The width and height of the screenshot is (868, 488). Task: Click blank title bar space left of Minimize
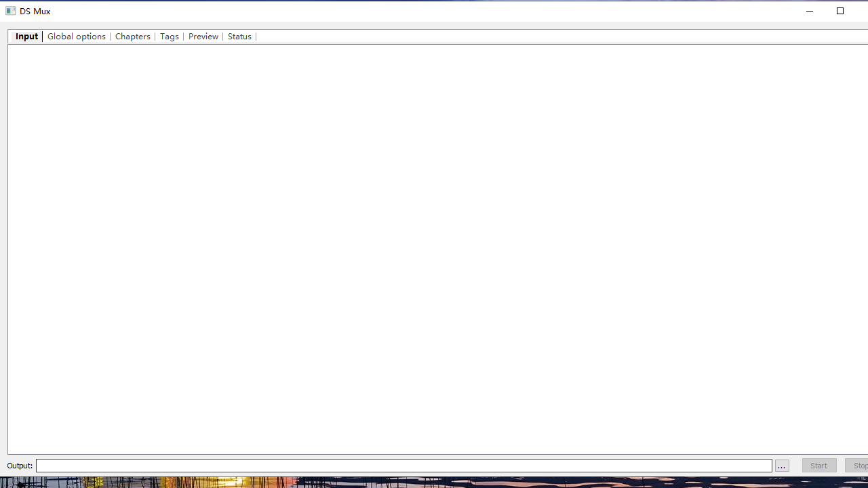click(475, 11)
